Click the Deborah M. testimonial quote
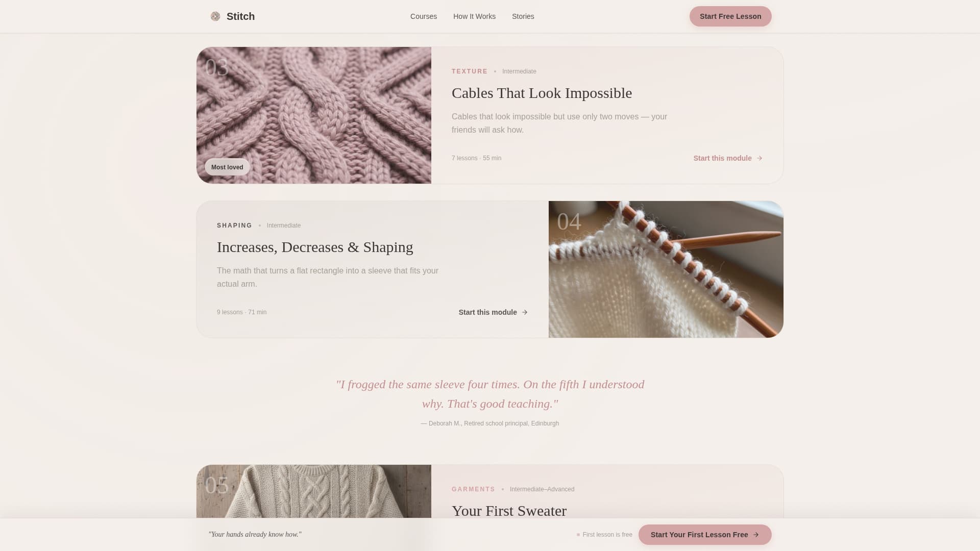 490,394
